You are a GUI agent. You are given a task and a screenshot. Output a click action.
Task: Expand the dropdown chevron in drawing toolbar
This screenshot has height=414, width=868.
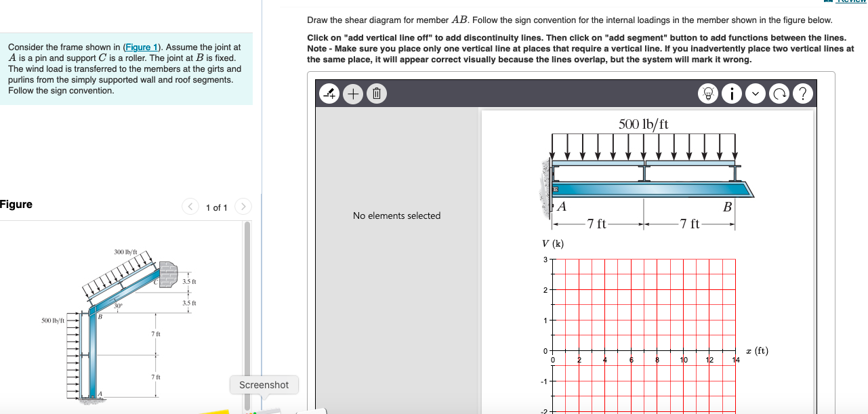[x=756, y=94]
